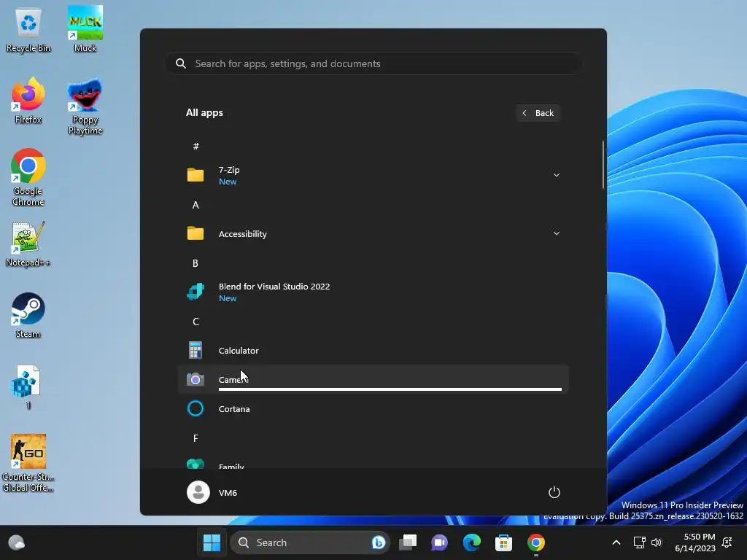Viewport: 747px width, 560px height.
Task: Launch Microsoft Edge from the taskbar
Action: tap(472, 542)
